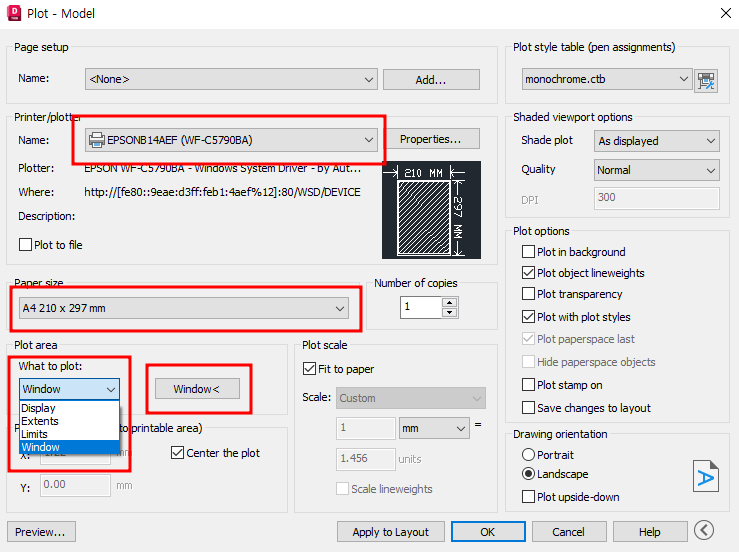Image resolution: width=739 pixels, height=552 pixels.
Task: Open the Shade plot dropdown
Action: 657,141
